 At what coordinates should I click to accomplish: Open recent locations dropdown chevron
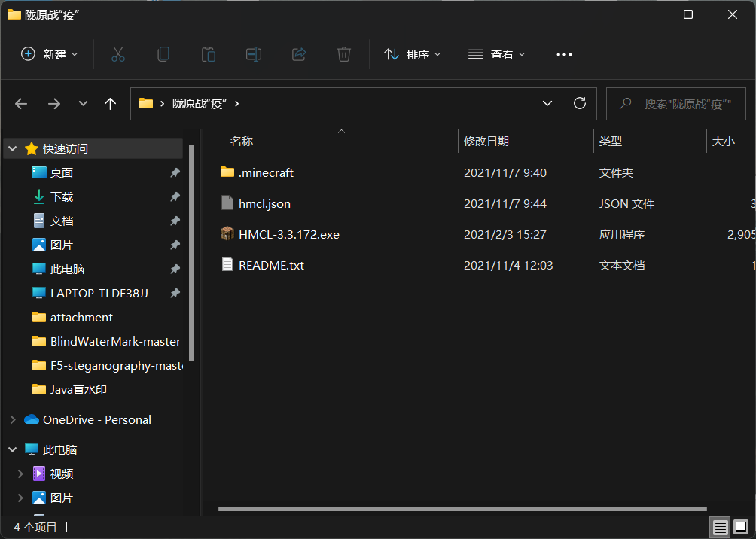(x=83, y=104)
